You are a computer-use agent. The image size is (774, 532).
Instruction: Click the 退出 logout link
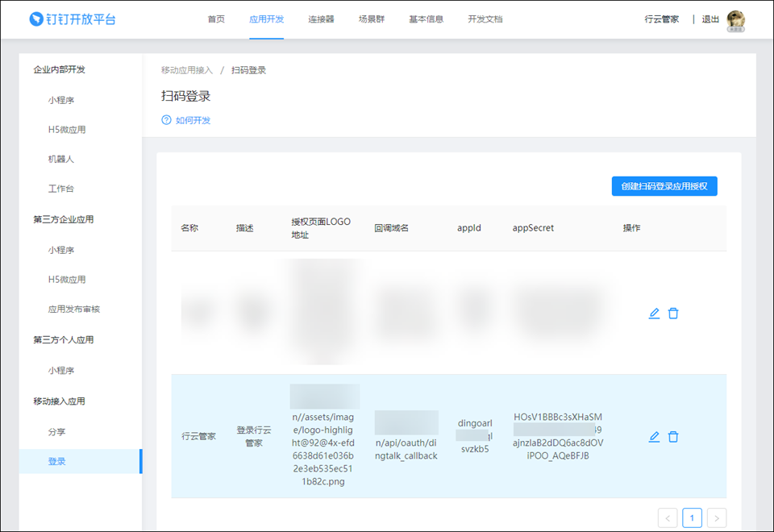[710, 19]
